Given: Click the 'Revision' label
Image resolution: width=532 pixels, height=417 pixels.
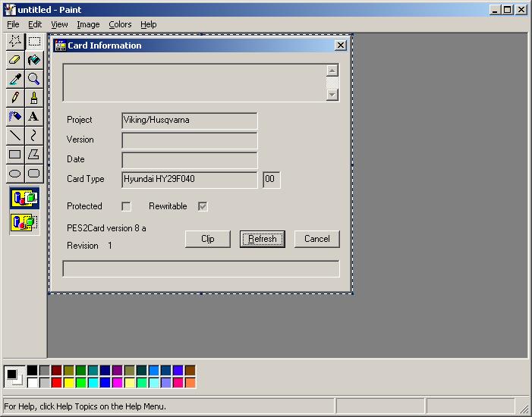Looking at the screenshot, I should 83,246.
